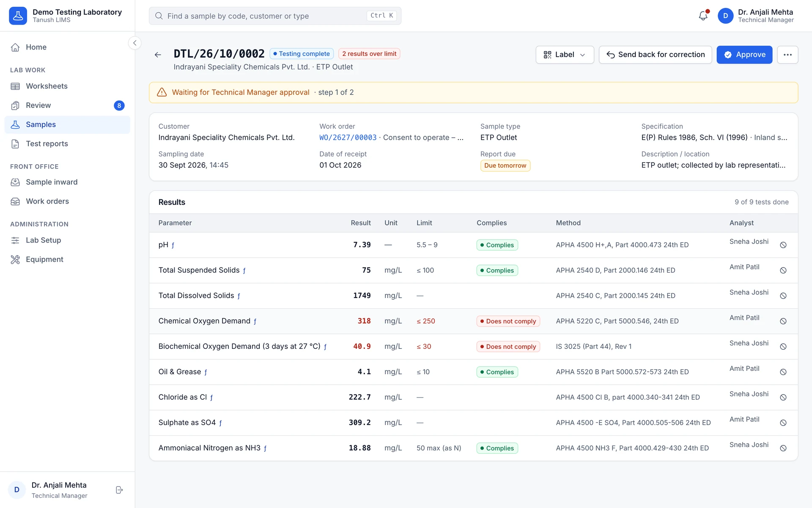The width and height of the screenshot is (812, 508).
Task: Click the log out icon at sidebar bottom
Action: (x=119, y=490)
